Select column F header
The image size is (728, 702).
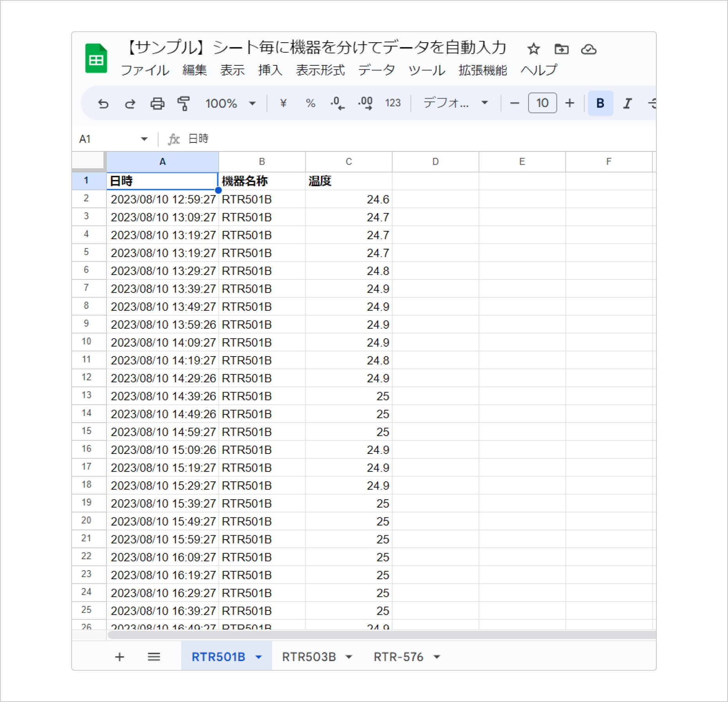pyautogui.click(x=609, y=162)
